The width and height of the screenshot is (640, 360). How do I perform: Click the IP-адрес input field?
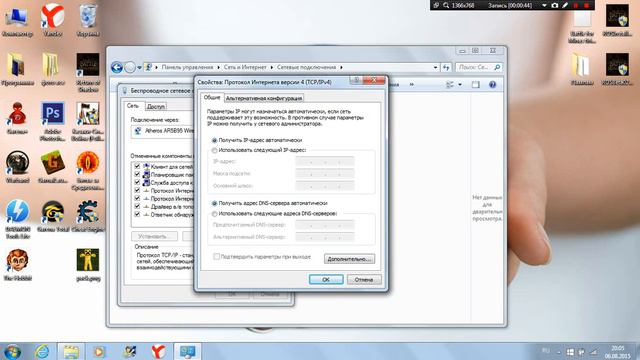pyautogui.click(x=324, y=162)
